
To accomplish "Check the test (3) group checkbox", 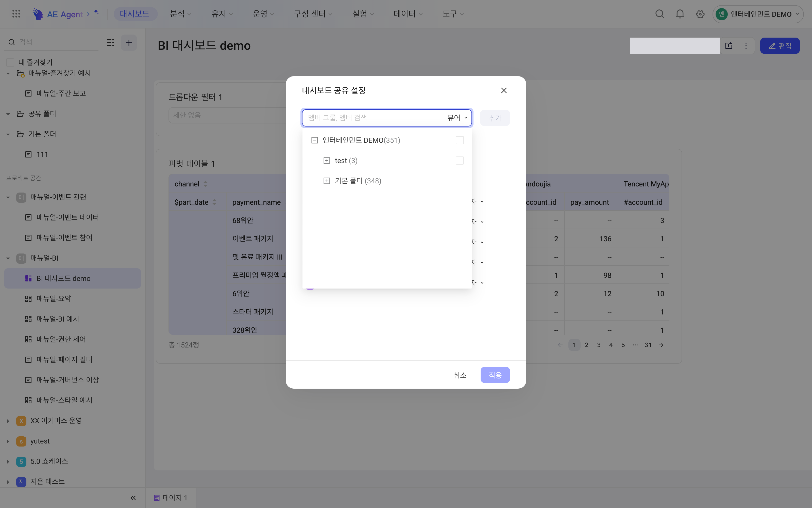I will click(460, 161).
